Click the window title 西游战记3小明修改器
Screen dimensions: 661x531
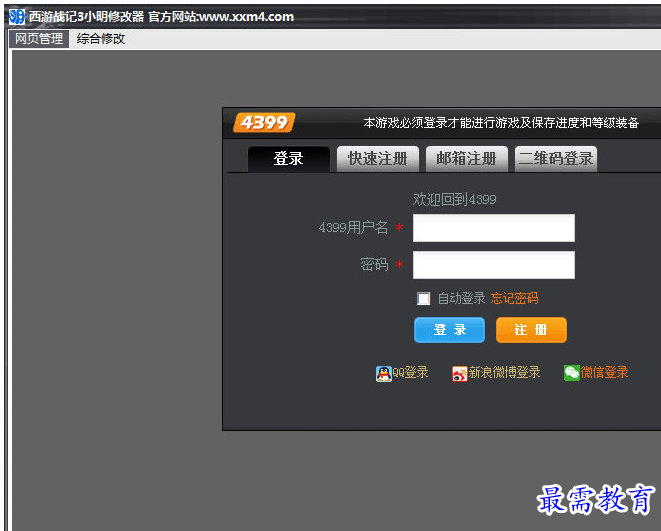(86, 17)
